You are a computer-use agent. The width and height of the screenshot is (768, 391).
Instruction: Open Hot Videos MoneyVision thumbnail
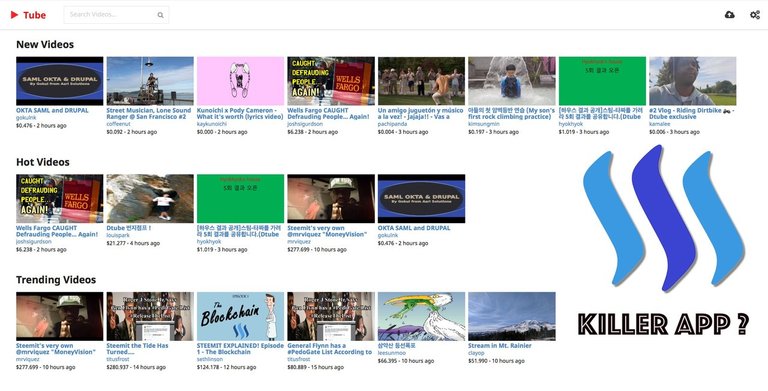tap(331, 198)
